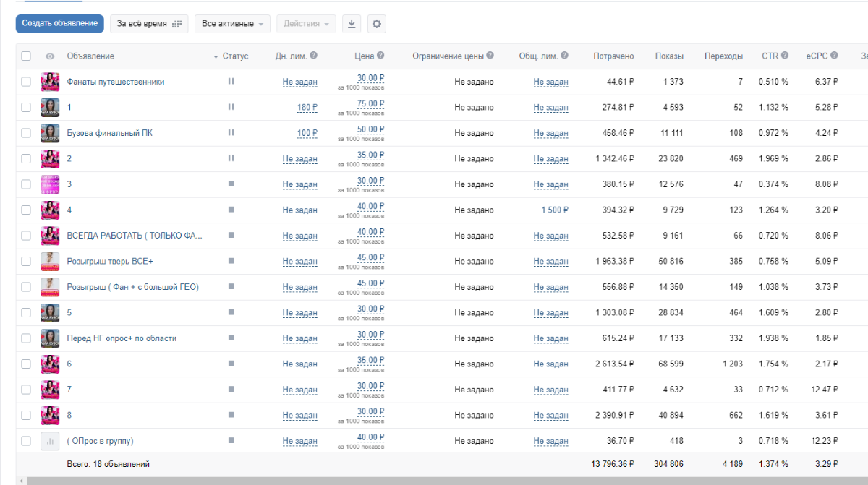
Task: Select Всего: 18 объявлений summary text
Action: [109, 464]
